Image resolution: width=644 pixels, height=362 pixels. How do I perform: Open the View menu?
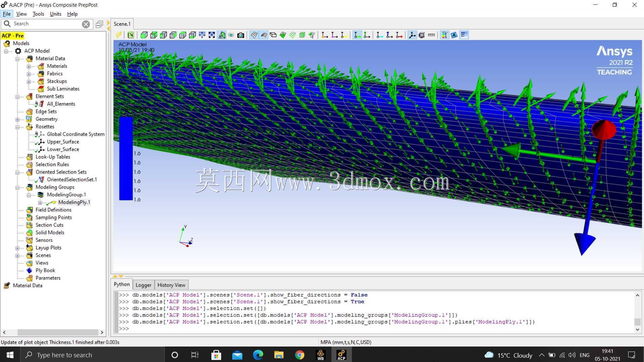coord(21,14)
